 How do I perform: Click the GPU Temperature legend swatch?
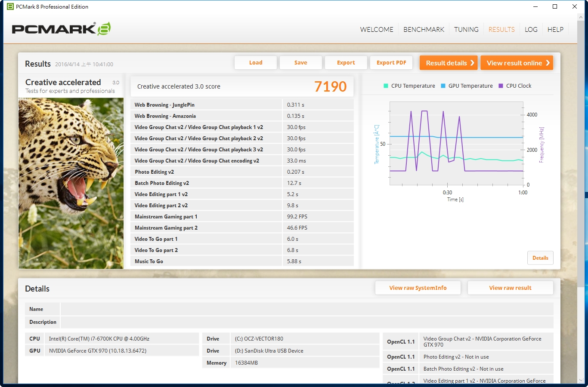[x=443, y=86]
